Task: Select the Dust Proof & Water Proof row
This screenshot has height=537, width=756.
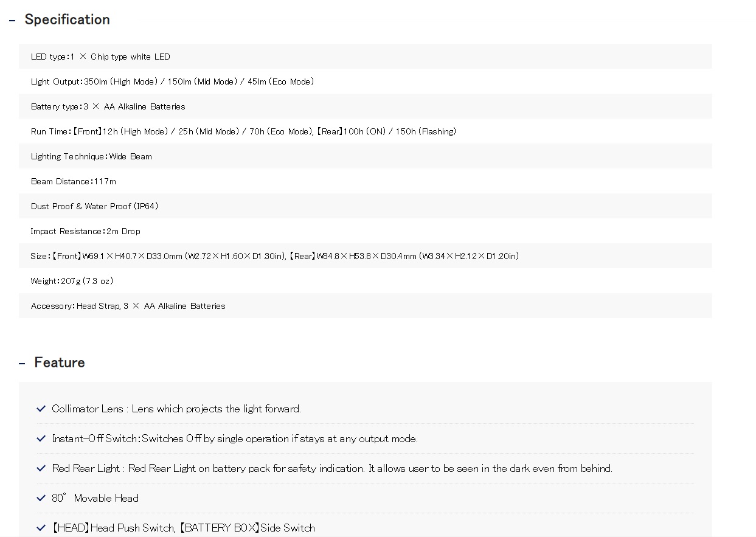Action: (x=365, y=206)
